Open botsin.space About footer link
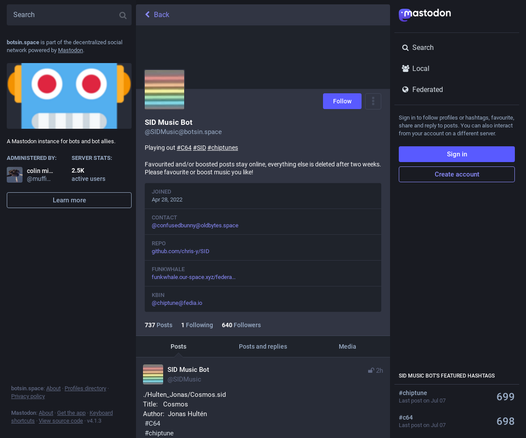 (53, 388)
